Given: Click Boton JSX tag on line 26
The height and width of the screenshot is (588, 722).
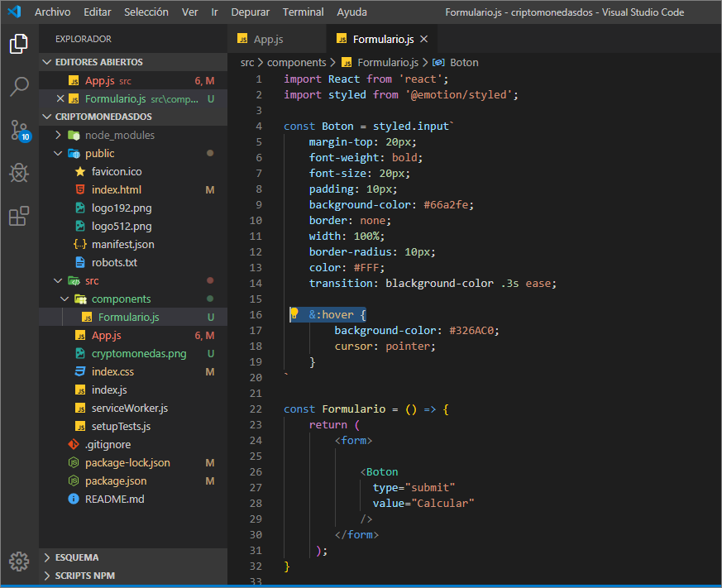Looking at the screenshot, I should pos(382,471).
